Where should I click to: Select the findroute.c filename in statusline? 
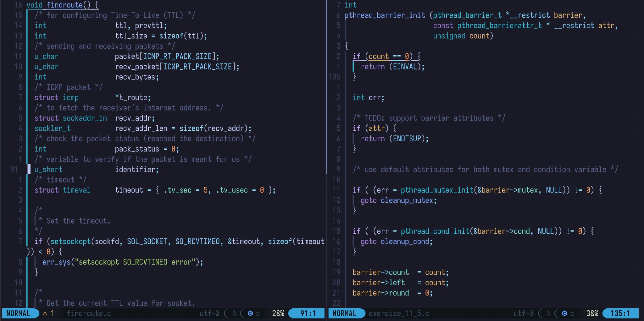[x=89, y=313]
